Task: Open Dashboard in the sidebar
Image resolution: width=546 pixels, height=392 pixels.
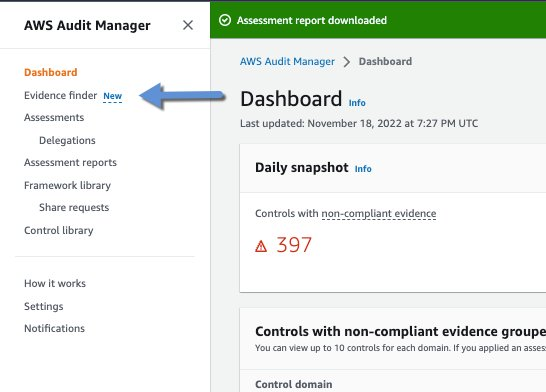Action: pos(50,72)
